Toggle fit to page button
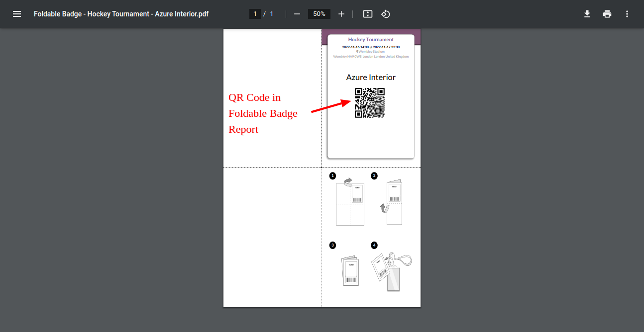The height and width of the screenshot is (332, 644). [368, 14]
